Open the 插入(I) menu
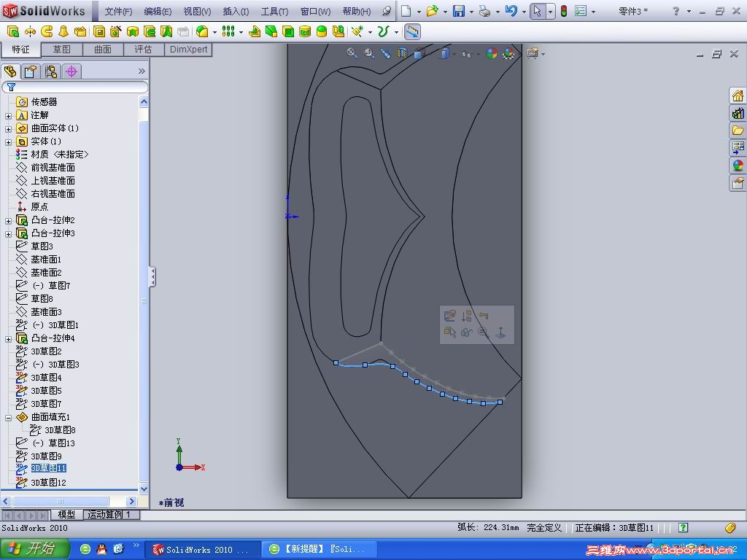 pyautogui.click(x=235, y=12)
